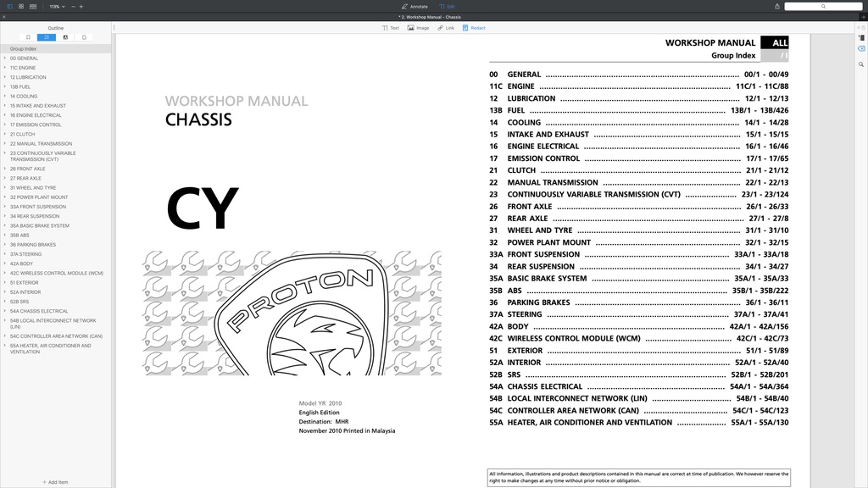
Task: Open the share/export icon near the search box
Action: click(776, 5)
